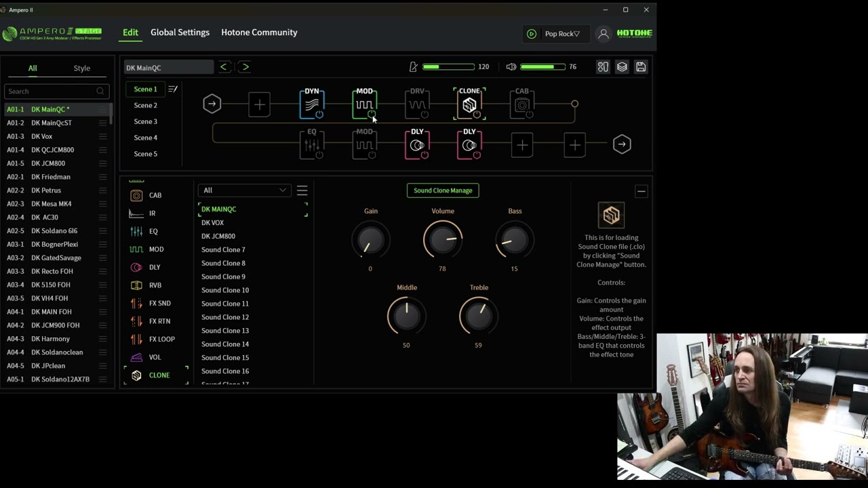
Task: Adjust the master volume slider bar
Action: [x=542, y=66]
